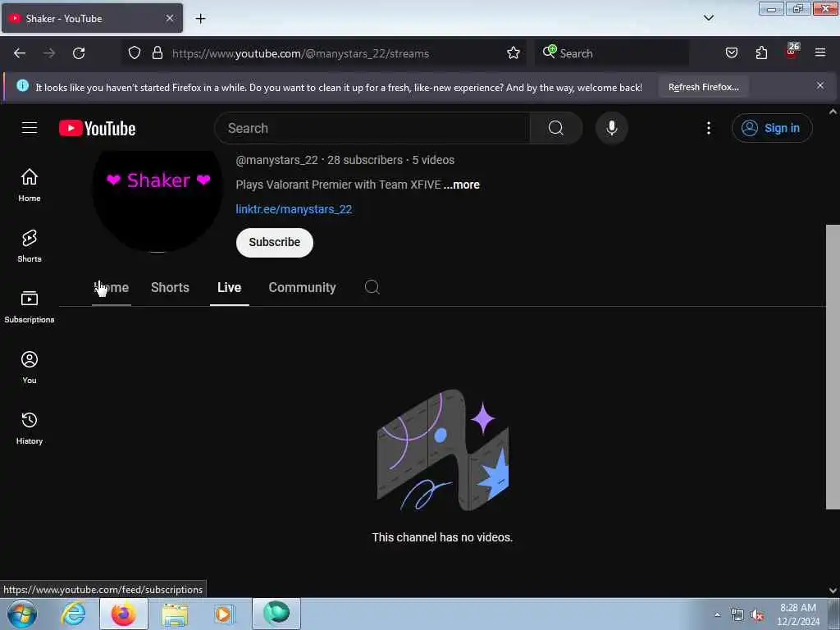Switch to the channel Home tab
840x630 pixels.
(x=112, y=288)
